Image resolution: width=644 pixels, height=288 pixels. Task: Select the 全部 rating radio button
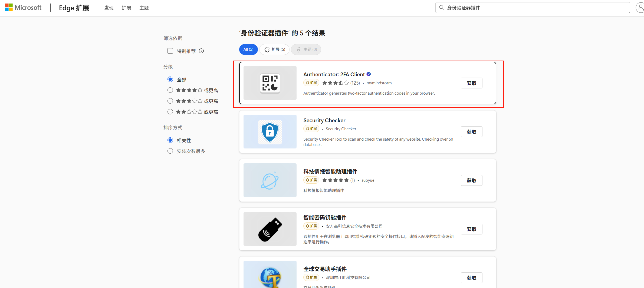pos(170,79)
